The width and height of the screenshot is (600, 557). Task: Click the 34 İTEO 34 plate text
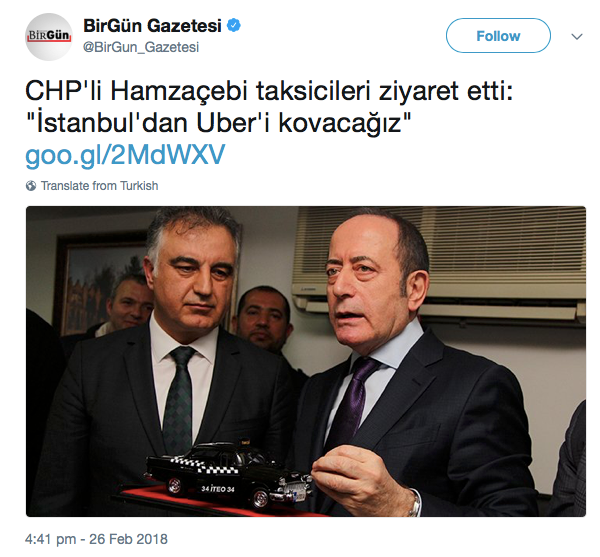click(x=218, y=489)
